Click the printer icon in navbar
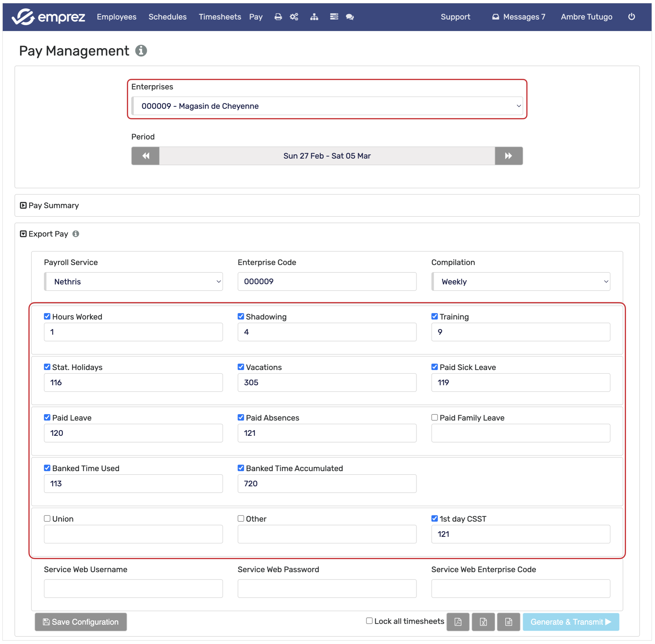 pyautogui.click(x=278, y=17)
